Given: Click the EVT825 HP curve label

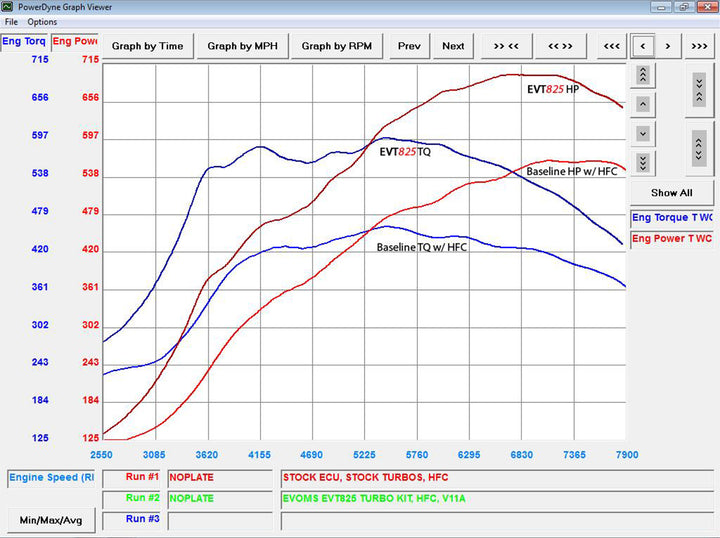Looking at the screenshot, I should pos(553,90).
